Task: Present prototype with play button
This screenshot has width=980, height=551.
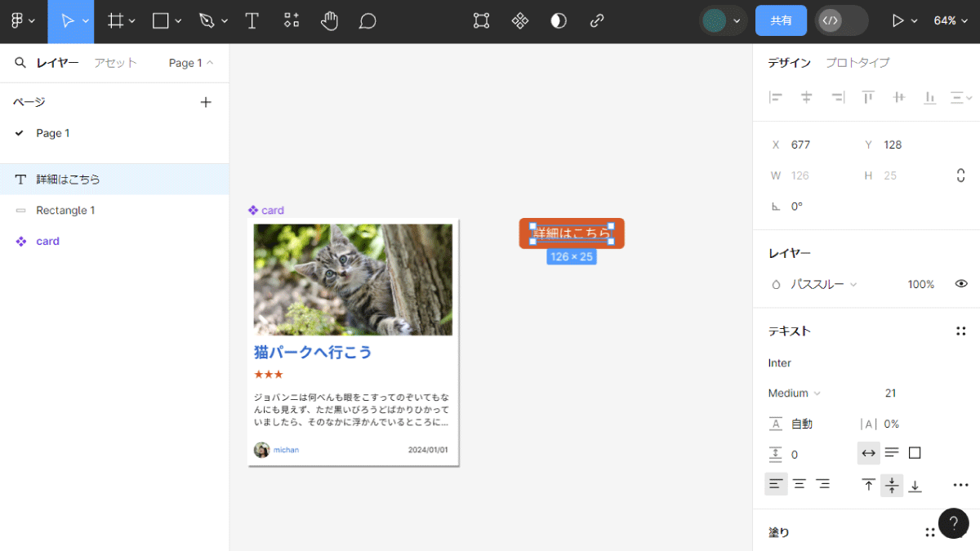Action: pos(898,21)
